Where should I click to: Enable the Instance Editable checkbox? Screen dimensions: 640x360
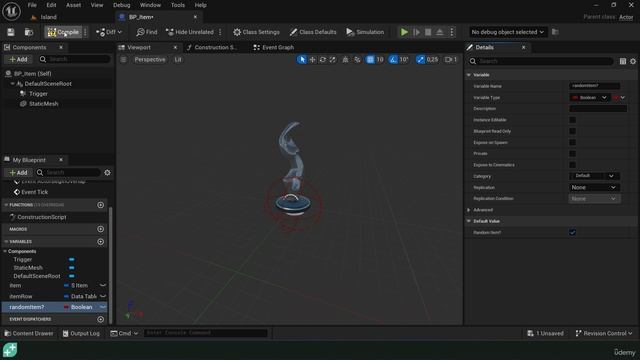573,120
